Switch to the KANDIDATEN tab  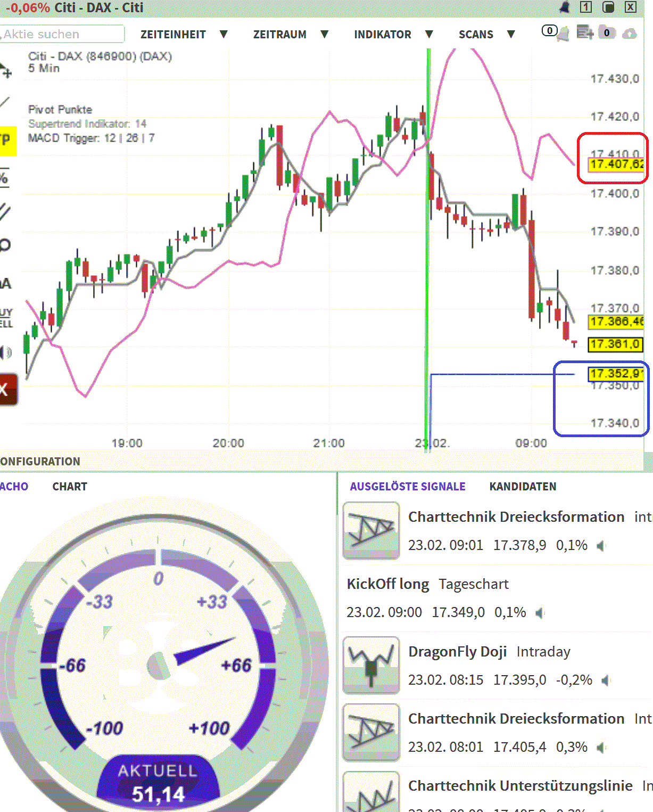[x=522, y=486]
